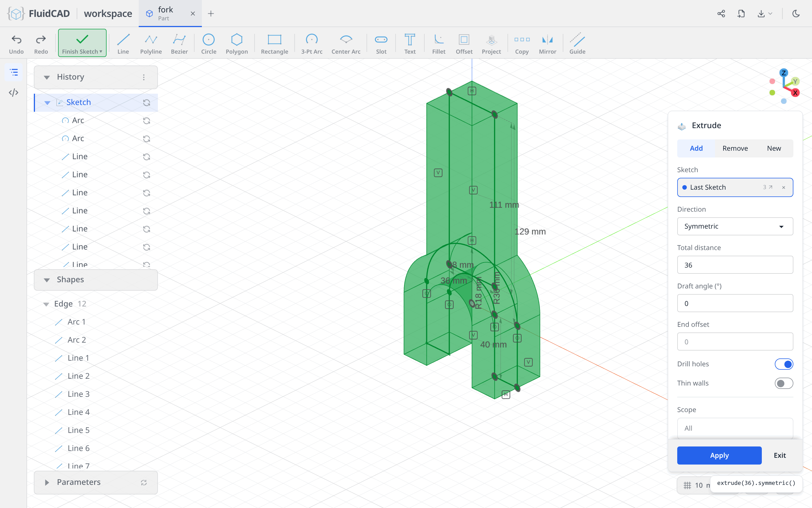Click the End offset input field

(735, 342)
